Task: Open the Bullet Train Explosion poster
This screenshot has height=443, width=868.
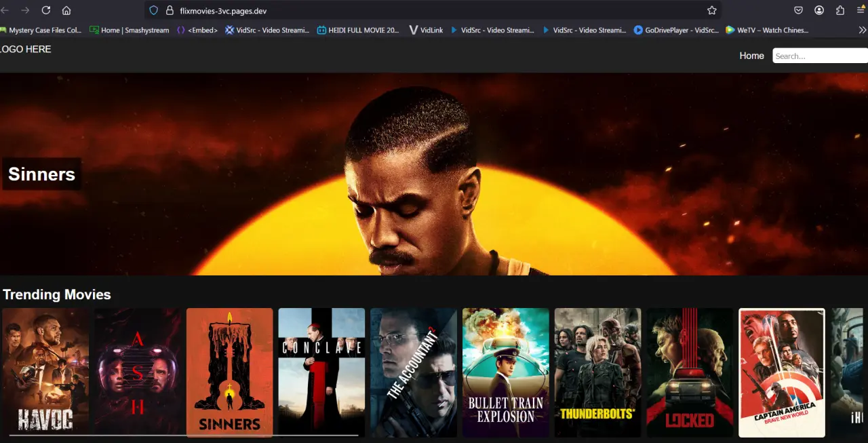Action: 506,372
